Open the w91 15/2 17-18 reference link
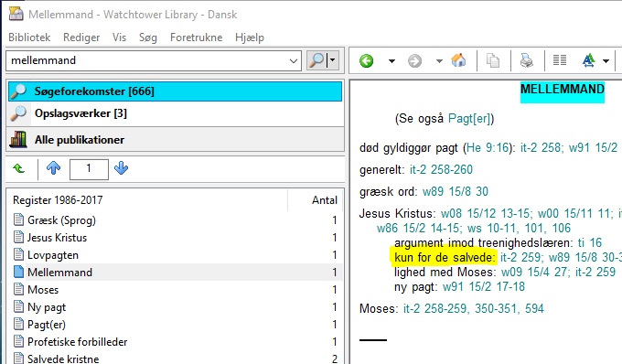 pyautogui.click(x=484, y=286)
